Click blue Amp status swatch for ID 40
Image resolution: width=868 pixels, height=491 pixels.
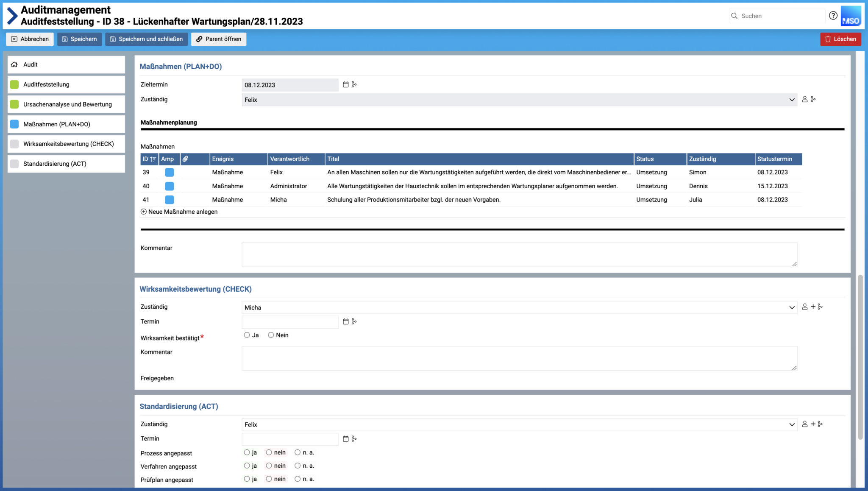[169, 186]
